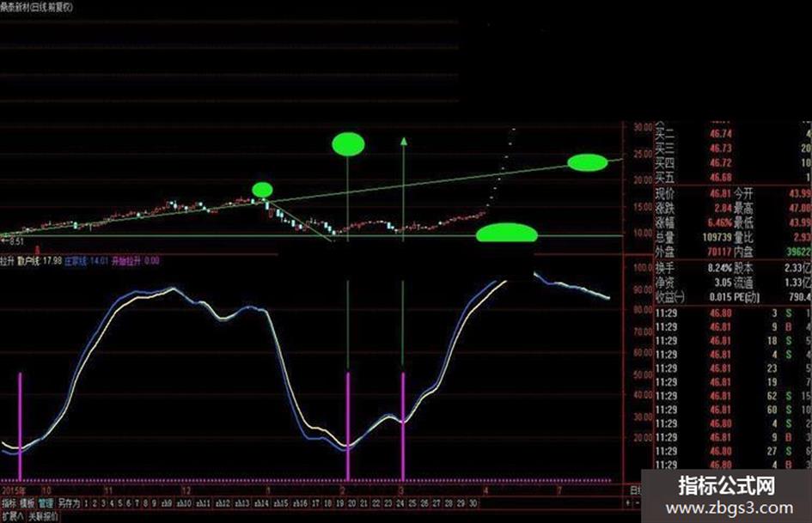Open the 关联报价 related quotes tab
This screenshot has height=523, width=812.
[x=43, y=516]
